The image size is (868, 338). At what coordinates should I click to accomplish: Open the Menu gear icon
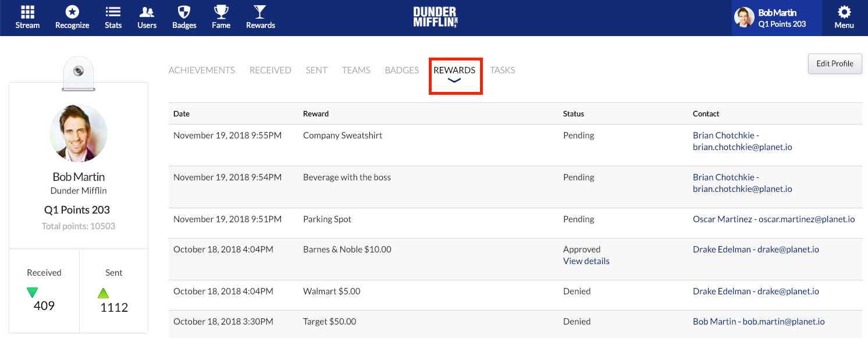(x=844, y=13)
